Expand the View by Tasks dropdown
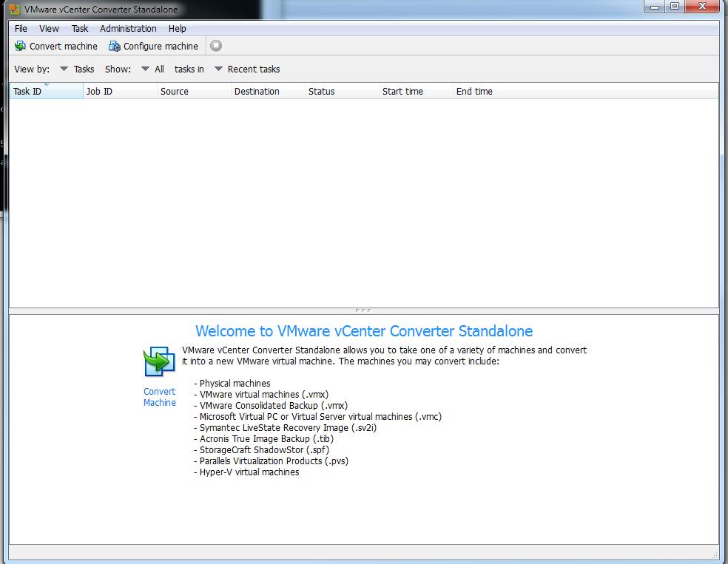728x564 pixels. (64, 69)
